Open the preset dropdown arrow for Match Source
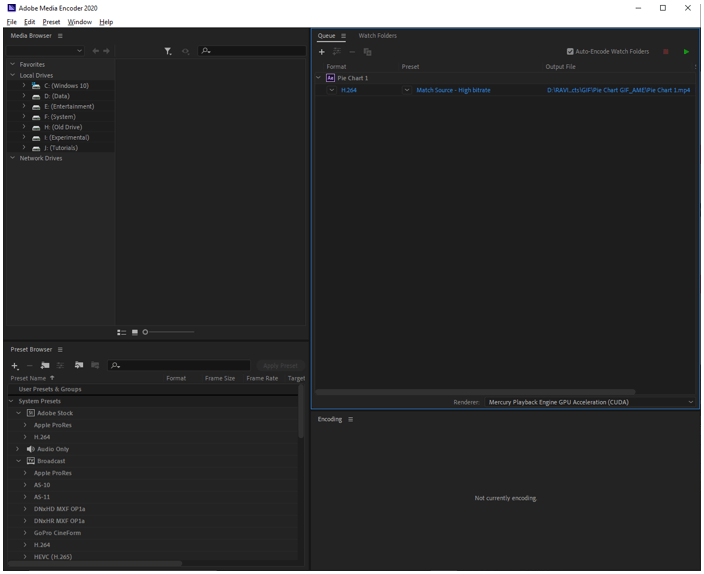The height and width of the screenshot is (574, 704). (407, 90)
